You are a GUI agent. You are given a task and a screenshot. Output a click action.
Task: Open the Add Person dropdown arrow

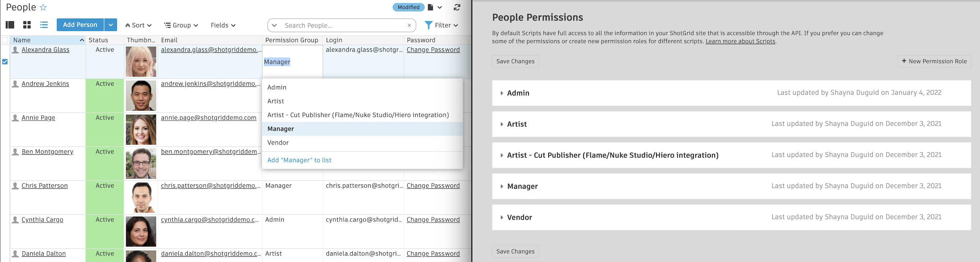pyautogui.click(x=110, y=24)
